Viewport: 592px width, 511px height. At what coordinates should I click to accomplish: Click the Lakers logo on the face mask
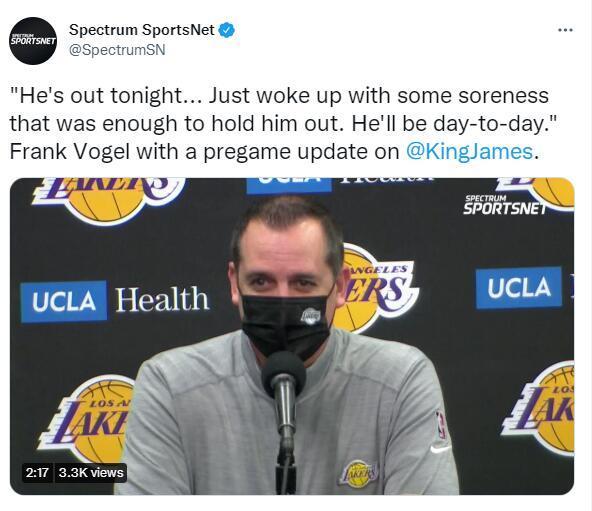(x=311, y=316)
